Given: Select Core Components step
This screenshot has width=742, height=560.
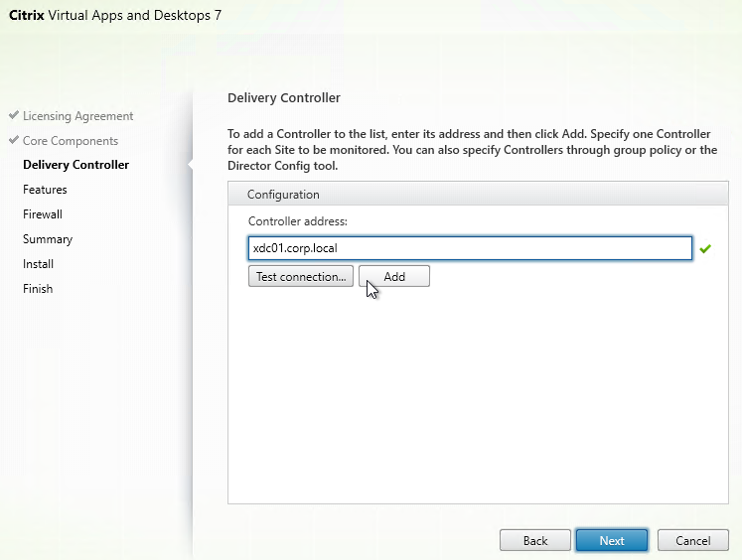Looking at the screenshot, I should point(71,141).
